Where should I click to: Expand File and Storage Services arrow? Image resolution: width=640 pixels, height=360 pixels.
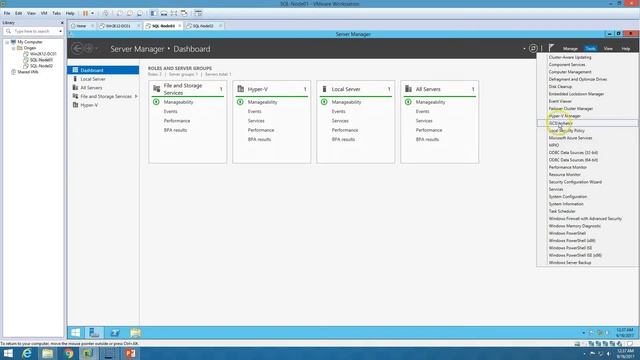[136, 96]
